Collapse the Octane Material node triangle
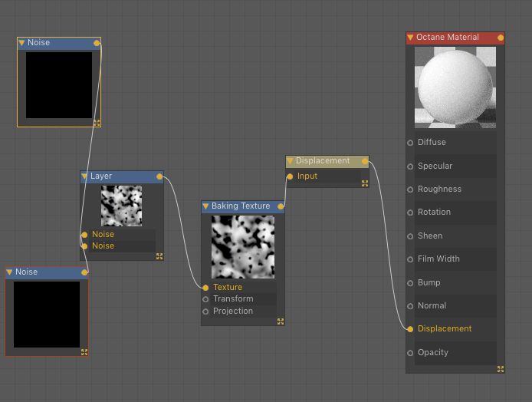 point(410,38)
